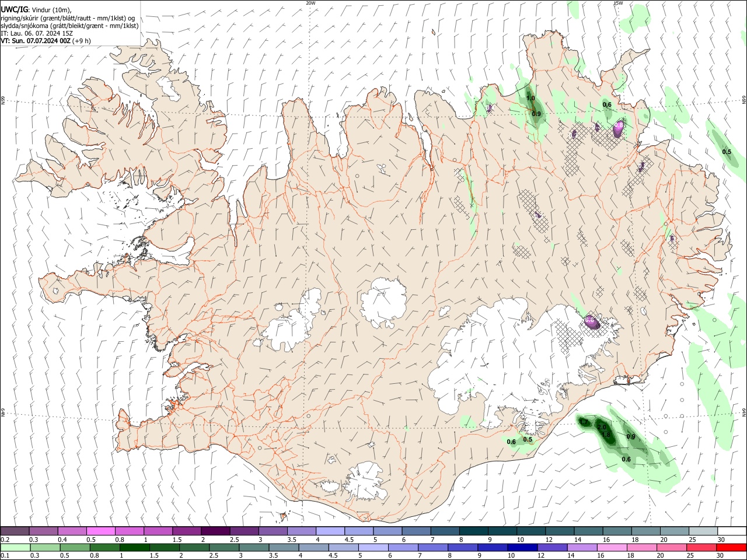
Task: Click the purple snow patch on Vatnajökull
Action: (593, 321)
